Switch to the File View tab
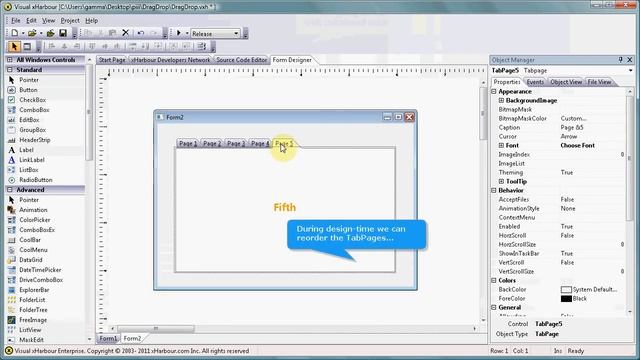Image resolution: width=640 pixels, height=360 pixels. click(599, 82)
